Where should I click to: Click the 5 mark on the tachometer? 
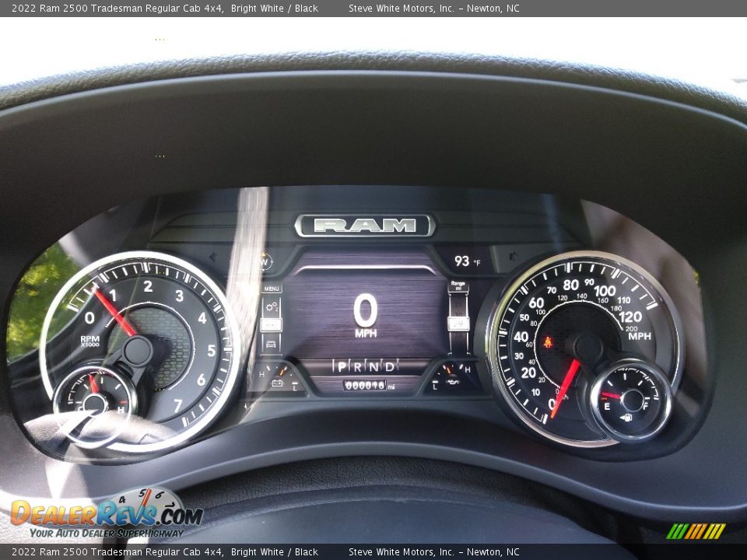pos(212,351)
